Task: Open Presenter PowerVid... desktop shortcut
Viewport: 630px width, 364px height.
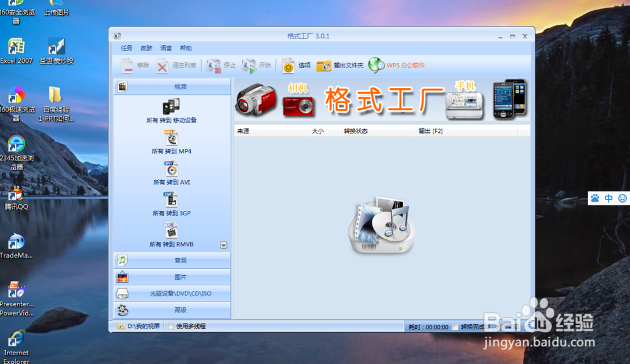Action: click(16, 299)
